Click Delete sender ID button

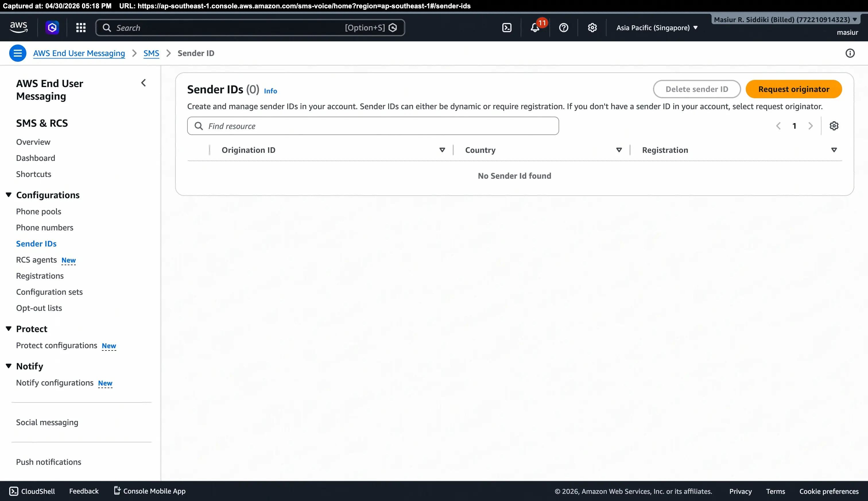[x=697, y=89]
